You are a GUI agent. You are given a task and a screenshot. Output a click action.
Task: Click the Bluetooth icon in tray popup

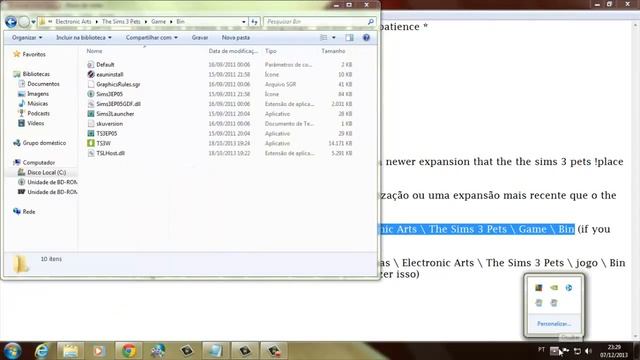pyautogui.click(x=569, y=288)
